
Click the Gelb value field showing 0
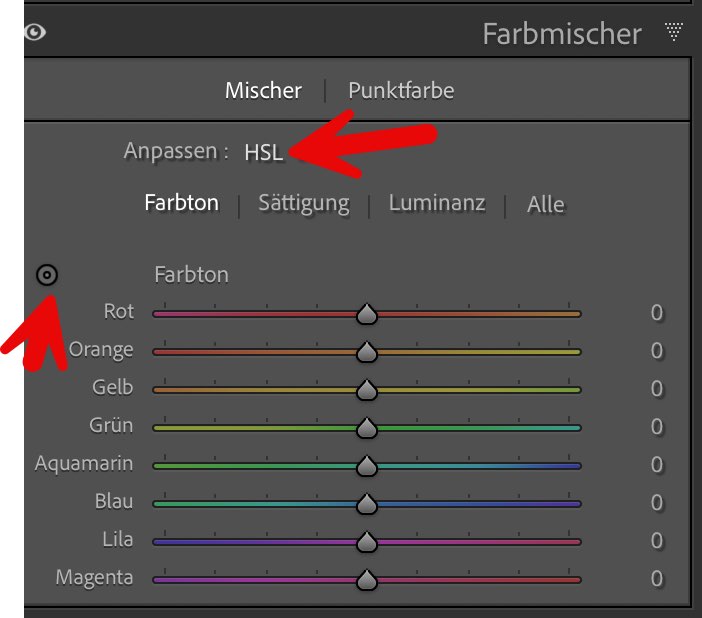[x=657, y=389]
